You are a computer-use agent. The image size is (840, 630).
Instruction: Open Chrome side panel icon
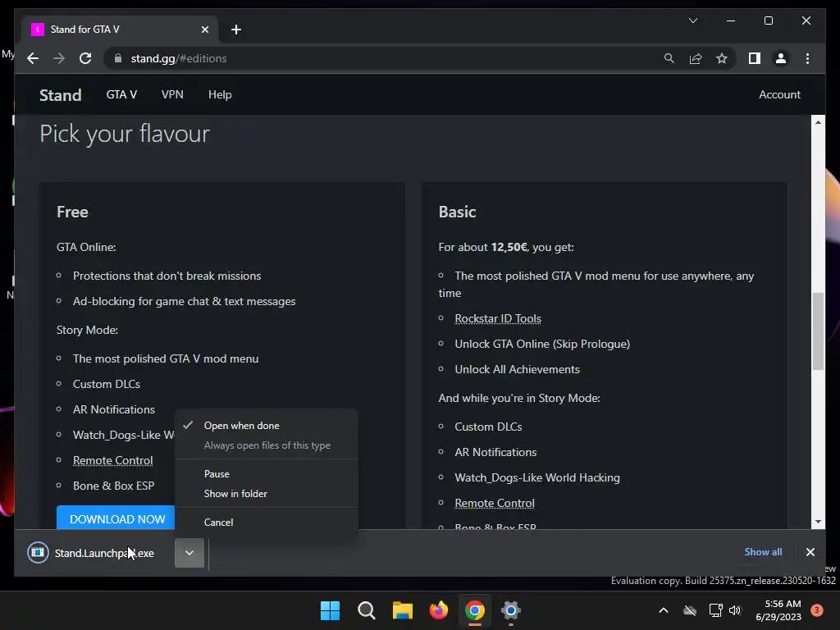[x=755, y=58]
